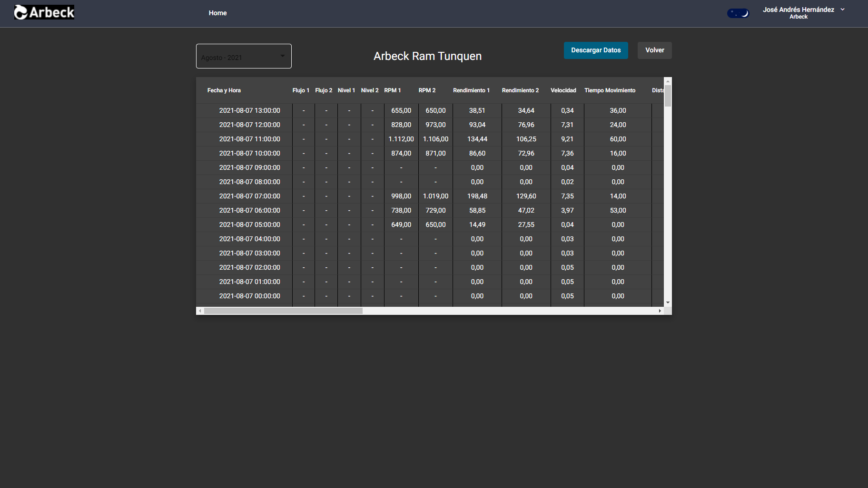This screenshot has height=488, width=868.
Task: Click the Tiempo Movimiento value 60,00
Action: point(618,139)
